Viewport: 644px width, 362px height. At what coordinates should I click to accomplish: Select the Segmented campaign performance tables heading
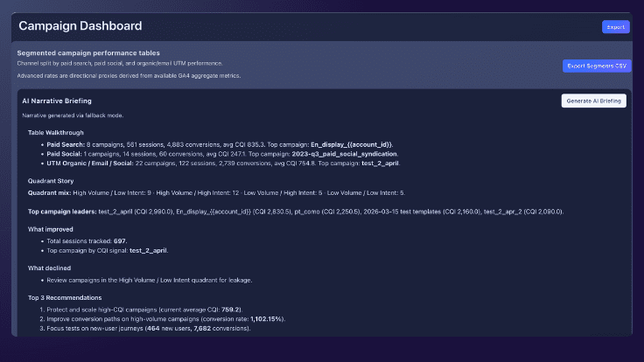coord(88,53)
